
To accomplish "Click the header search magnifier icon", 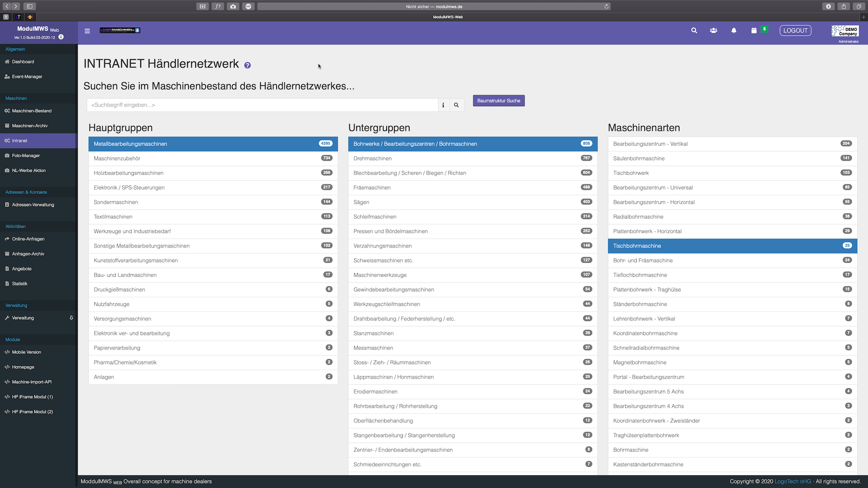I will click(694, 31).
